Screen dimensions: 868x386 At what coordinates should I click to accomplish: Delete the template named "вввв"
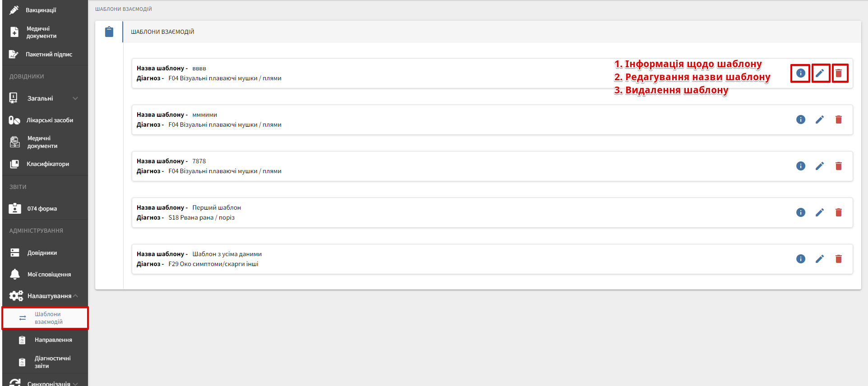tap(839, 73)
